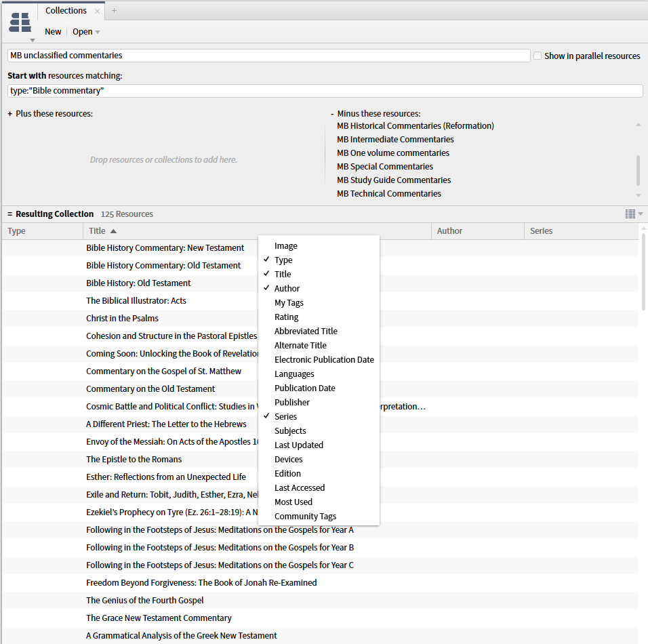This screenshot has height=644, width=648.
Task: Click the minus list scrollbar down arrow
Action: [x=638, y=196]
